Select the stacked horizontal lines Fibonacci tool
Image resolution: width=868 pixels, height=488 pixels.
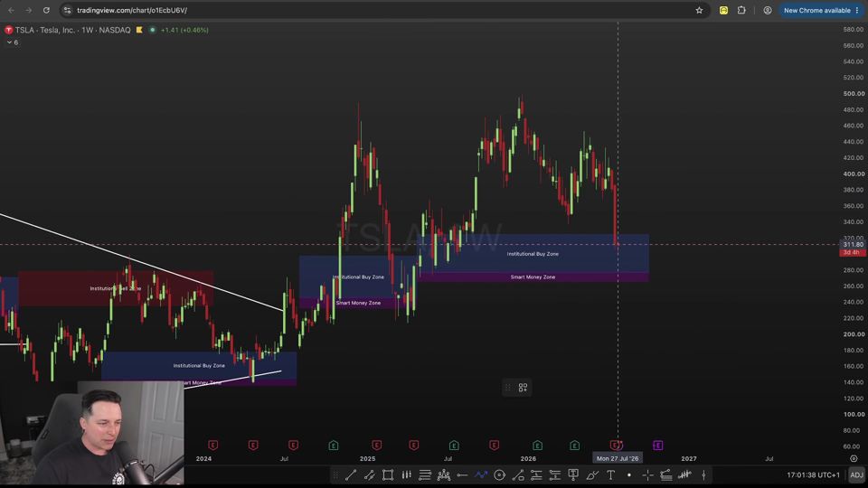[x=425, y=474]
